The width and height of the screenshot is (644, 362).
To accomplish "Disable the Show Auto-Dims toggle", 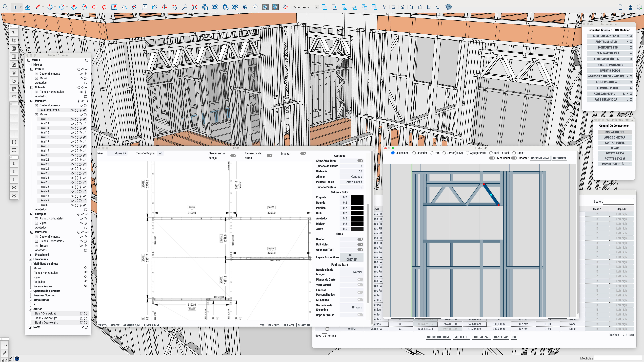I will (x=360, y=161).
